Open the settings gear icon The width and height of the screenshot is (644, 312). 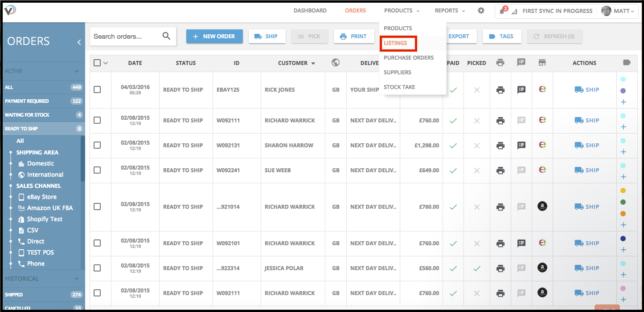pos(481,11)
